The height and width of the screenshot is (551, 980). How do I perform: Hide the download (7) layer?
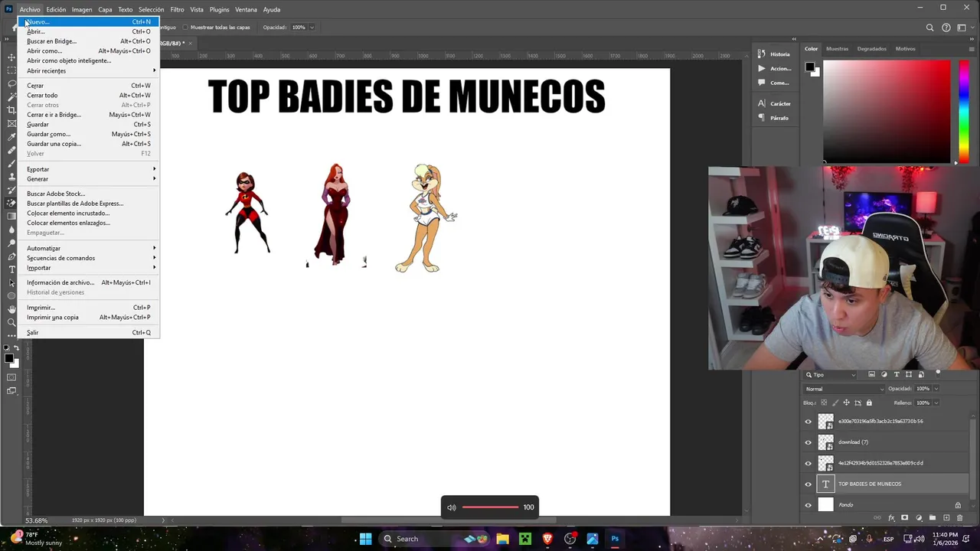808,442
